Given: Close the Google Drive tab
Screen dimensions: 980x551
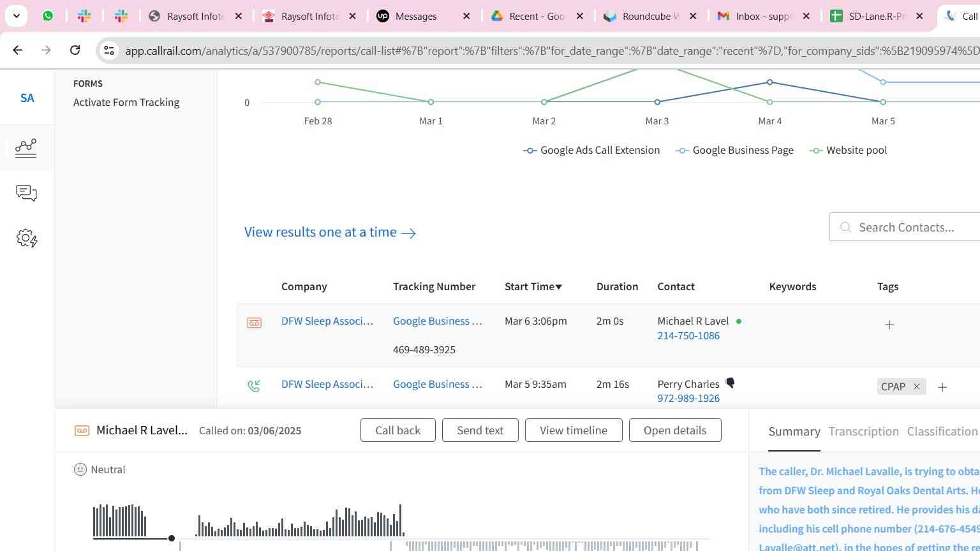Looking at the screenshot, I should point(580,16).
